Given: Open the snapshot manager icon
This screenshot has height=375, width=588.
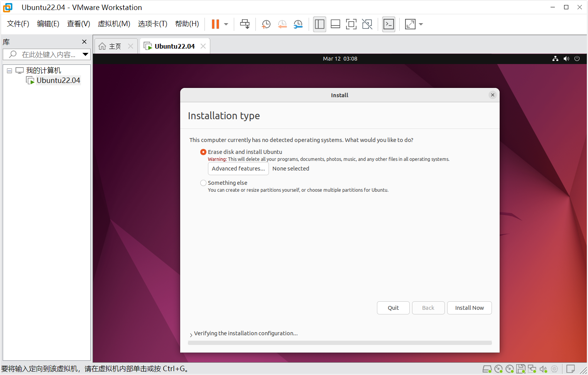Looking at the screenshot, I should tap(298, 24).
